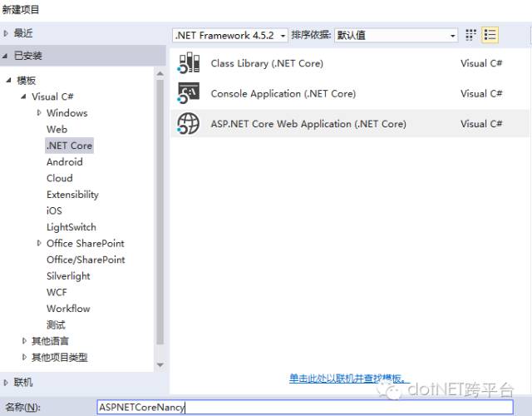Open the .NET Framework 4.5.2 version dropdown
Viewport: 532px width, 416px height.
point(230,35)
